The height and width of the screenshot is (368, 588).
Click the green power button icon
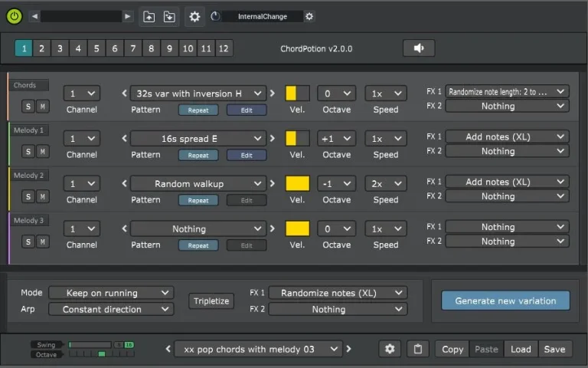15,16
